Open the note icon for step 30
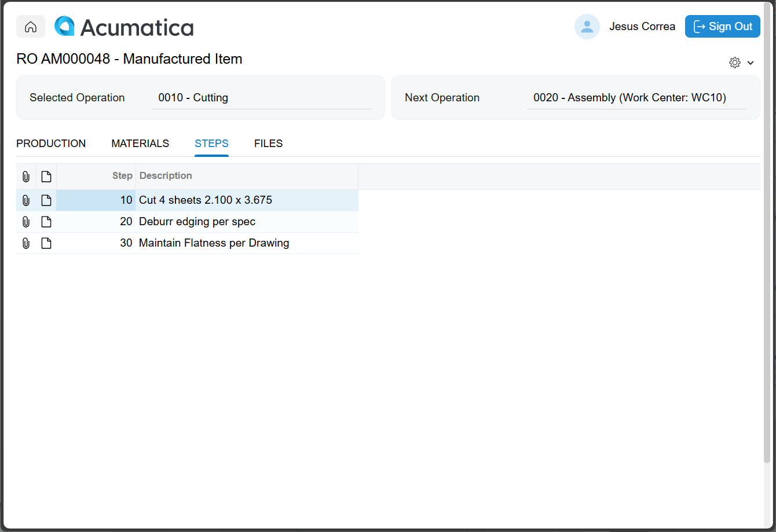The width and height of the screenshot is (776, 532). 46,243
